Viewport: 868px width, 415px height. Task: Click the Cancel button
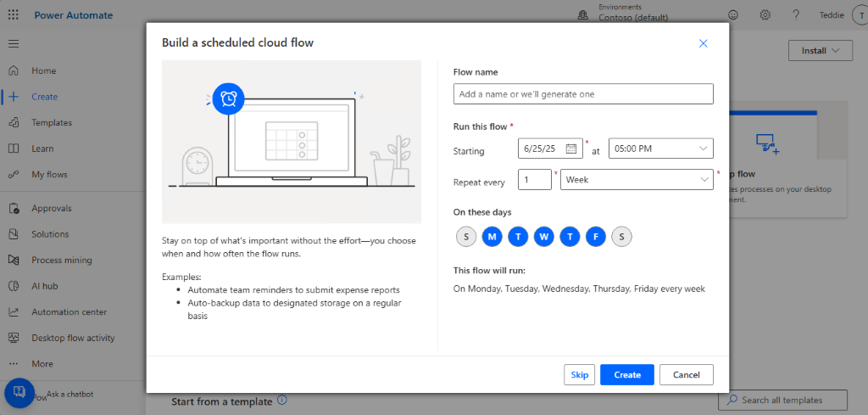pos(687,374)
